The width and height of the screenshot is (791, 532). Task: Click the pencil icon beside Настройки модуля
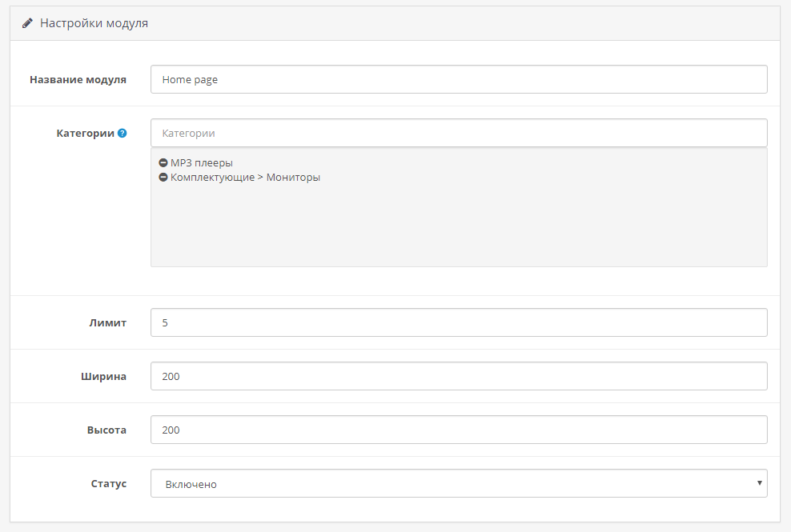[27, 23]
